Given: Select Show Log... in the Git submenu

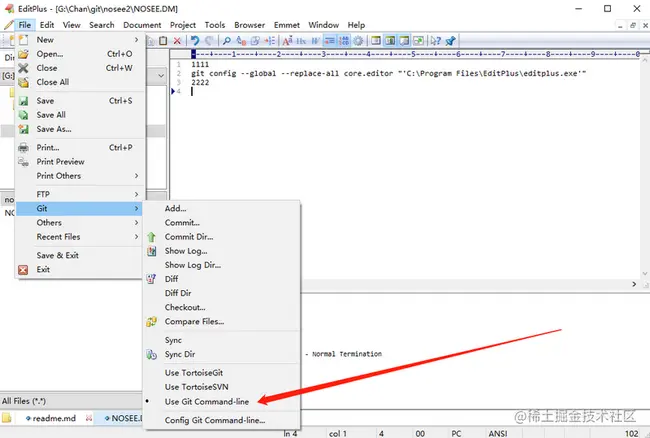Looking at the screenshot, I should (x=222, y=251).
